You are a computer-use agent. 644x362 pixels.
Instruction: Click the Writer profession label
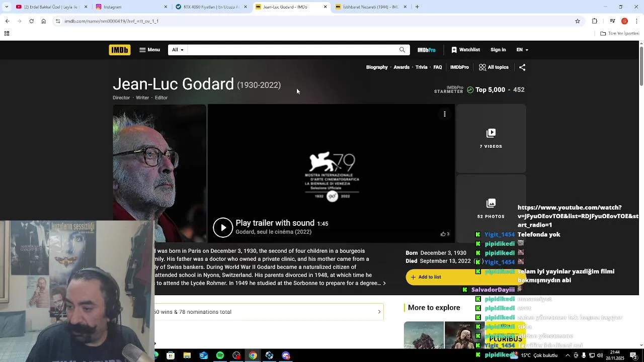pos(142,98)
